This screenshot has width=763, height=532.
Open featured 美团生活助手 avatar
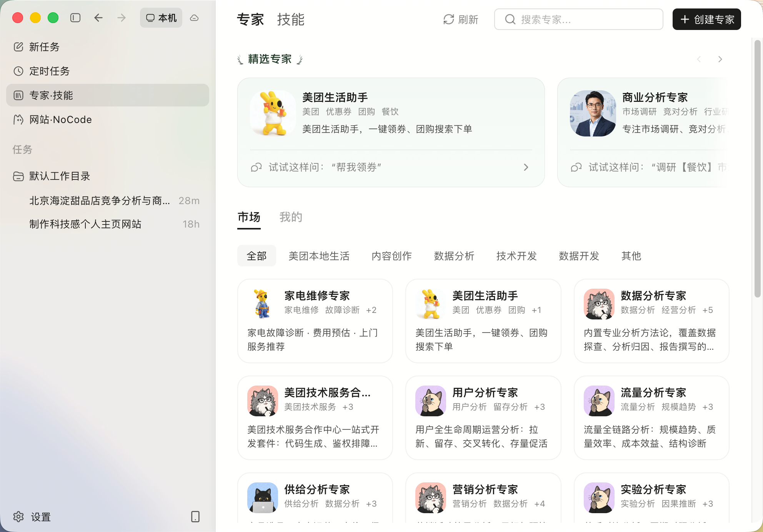point(273,113)
